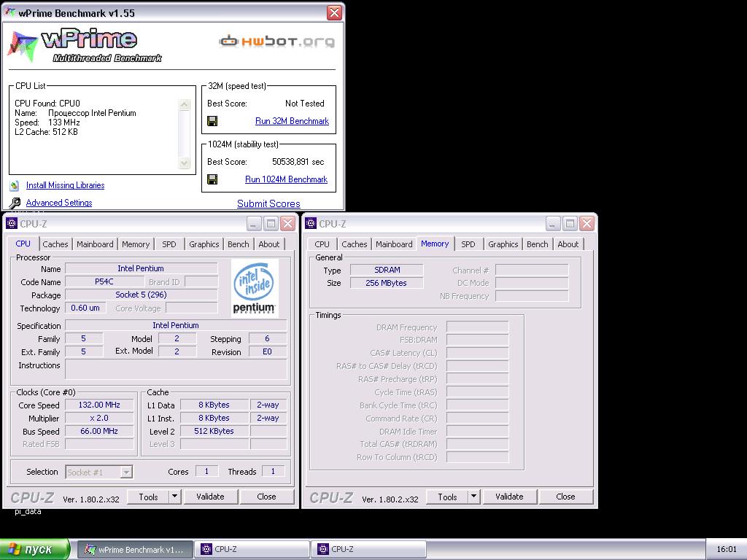Click Validate in left CPU-Z

211,497
